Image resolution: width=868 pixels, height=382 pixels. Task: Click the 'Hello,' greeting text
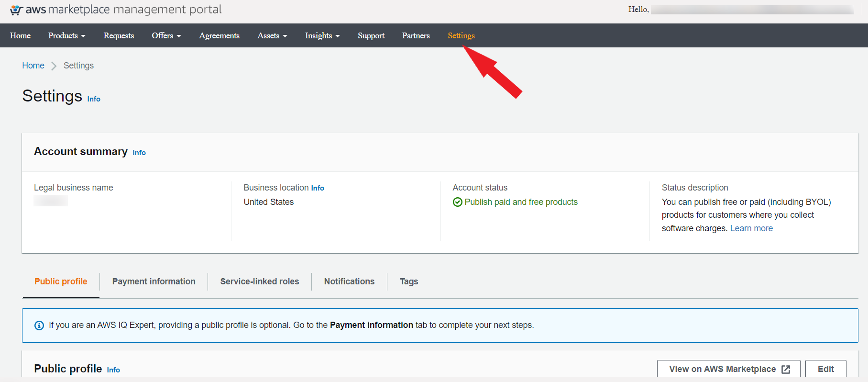[638, 10]
